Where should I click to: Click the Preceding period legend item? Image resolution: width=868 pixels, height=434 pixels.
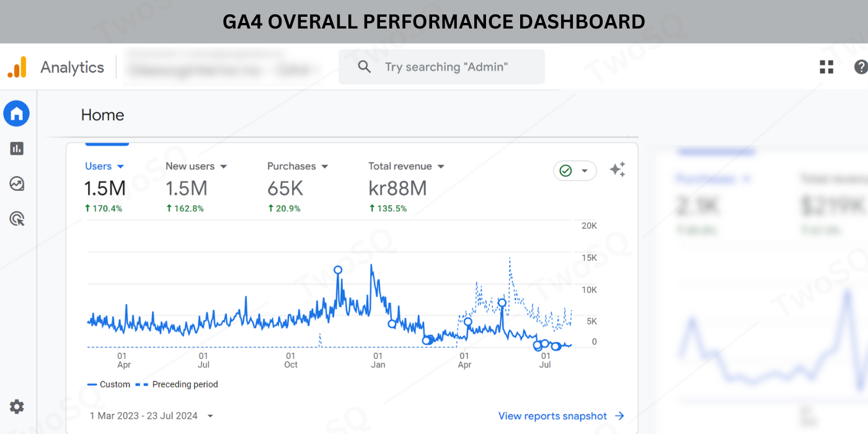pyautogui.click(x=178, y=384)
